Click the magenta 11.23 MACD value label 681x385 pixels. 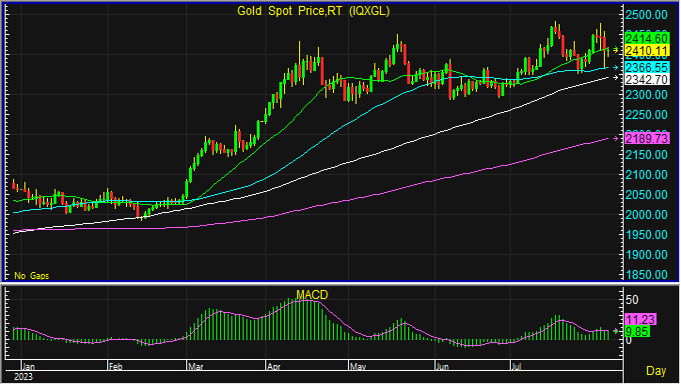click(x=641, y=319)
